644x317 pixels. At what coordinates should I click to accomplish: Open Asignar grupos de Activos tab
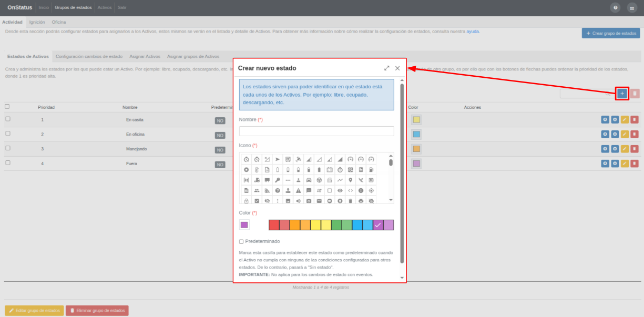pos(193,56)
